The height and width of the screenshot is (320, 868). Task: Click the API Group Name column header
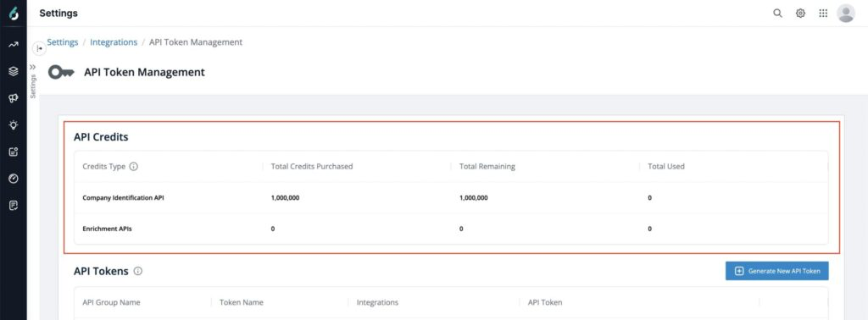[111, 302]
